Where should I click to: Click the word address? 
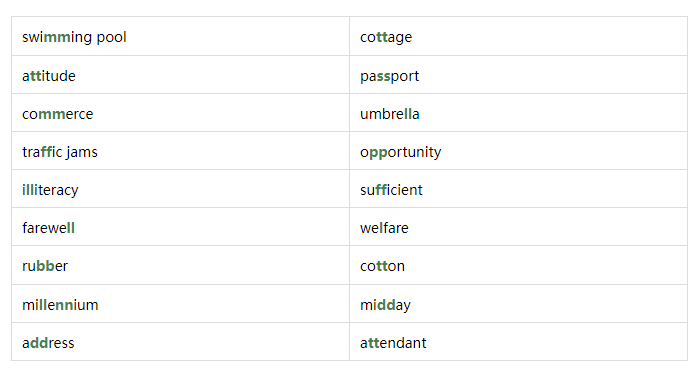coord(48,343)
